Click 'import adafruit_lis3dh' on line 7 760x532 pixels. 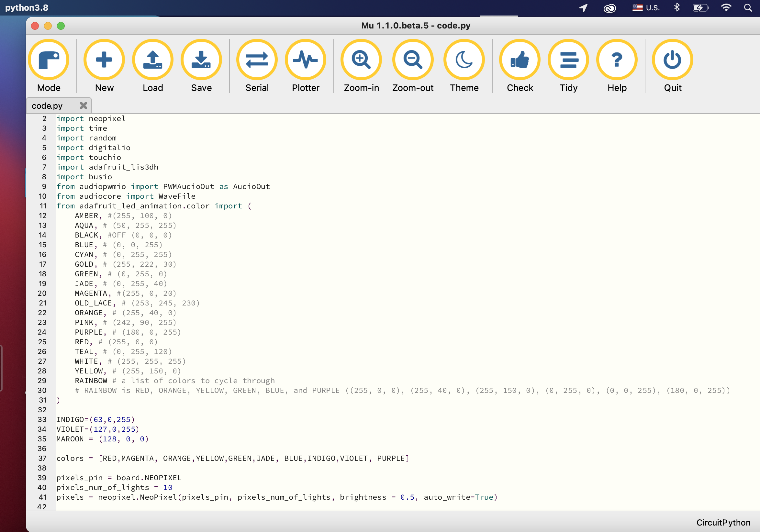[107, 167]
